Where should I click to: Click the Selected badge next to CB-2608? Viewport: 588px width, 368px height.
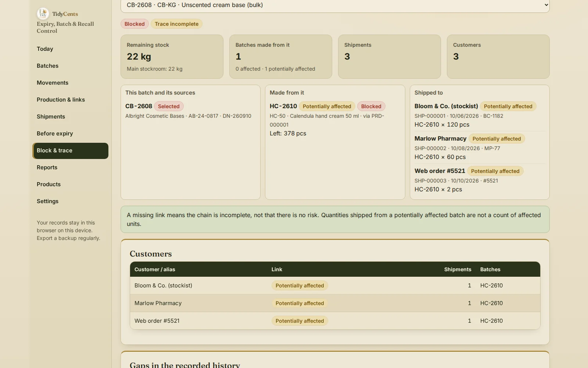(169, 106)
